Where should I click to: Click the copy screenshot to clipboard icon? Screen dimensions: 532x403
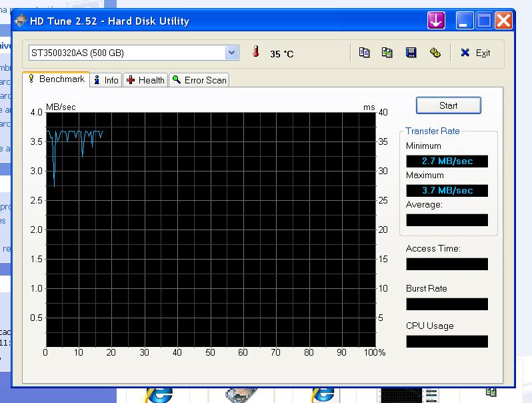tap(387, 53)
